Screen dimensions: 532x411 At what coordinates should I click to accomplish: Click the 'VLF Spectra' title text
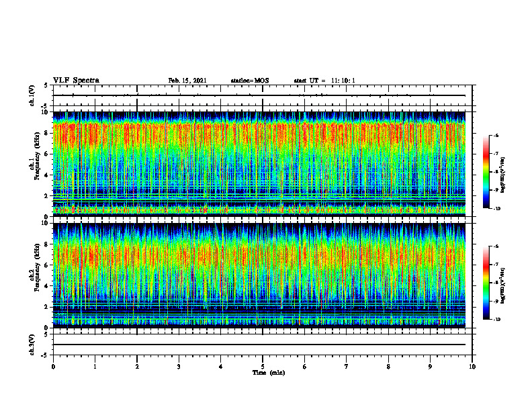76,81
